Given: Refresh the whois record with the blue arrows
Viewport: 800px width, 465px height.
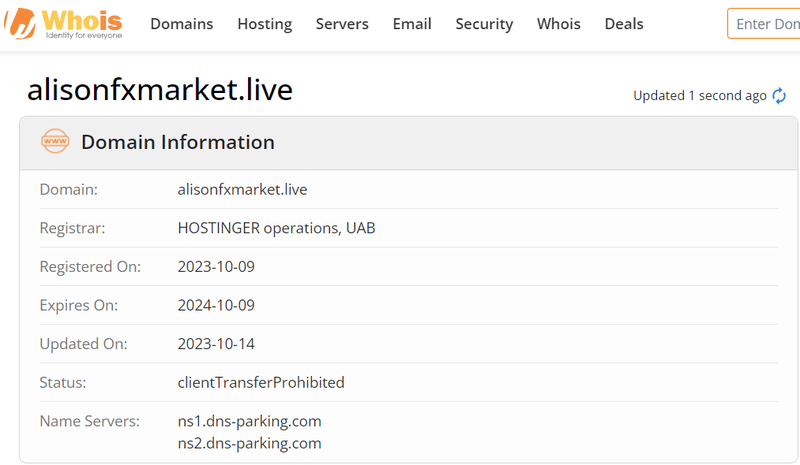Looking at the screenshot, I should click(x=779, y=95).
